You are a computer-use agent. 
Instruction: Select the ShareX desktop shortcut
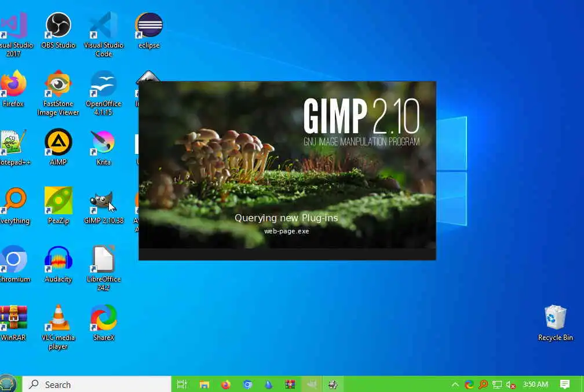coord(104,323)
